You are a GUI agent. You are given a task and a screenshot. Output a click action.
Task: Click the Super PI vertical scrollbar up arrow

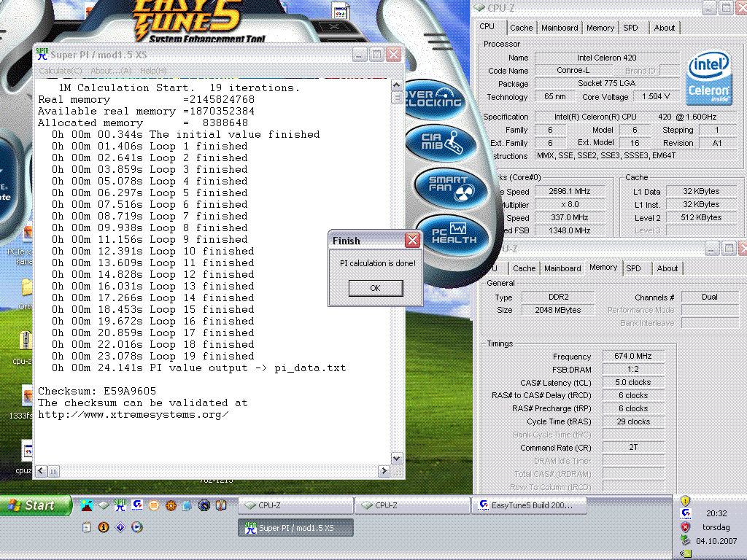(396, 85)
